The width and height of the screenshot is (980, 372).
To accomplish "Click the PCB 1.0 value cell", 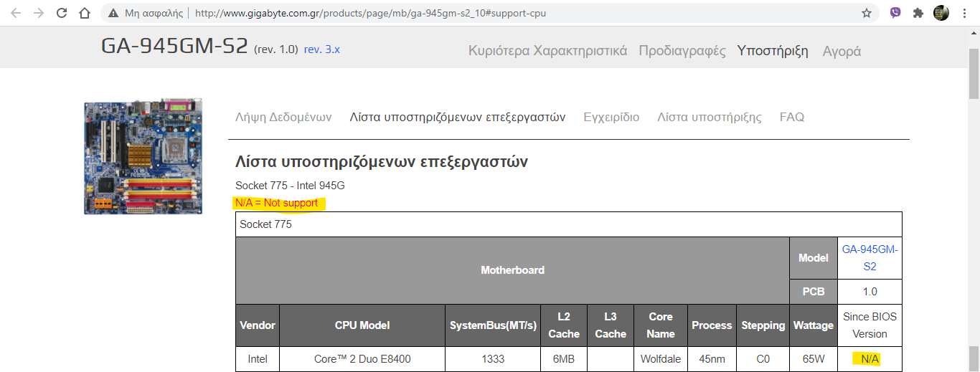I will [870, 292].
